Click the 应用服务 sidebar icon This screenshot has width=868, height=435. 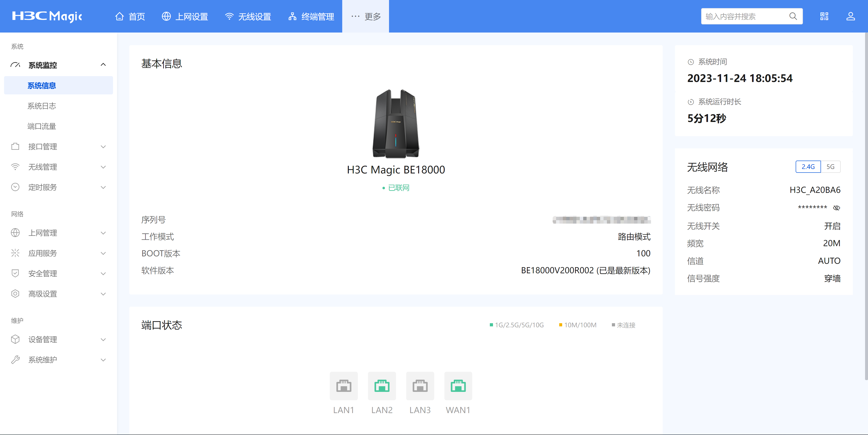click(x=15, y=253)
